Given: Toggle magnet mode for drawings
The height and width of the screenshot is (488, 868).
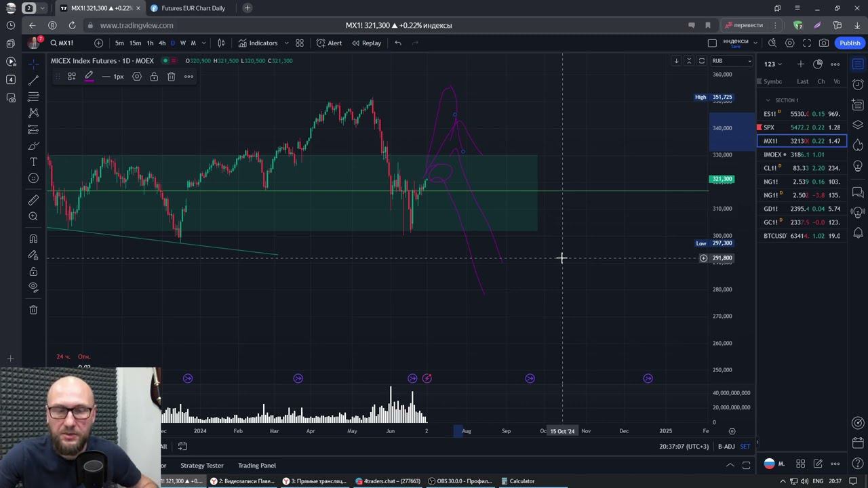Looking at the screenshot, I should 33,239.
